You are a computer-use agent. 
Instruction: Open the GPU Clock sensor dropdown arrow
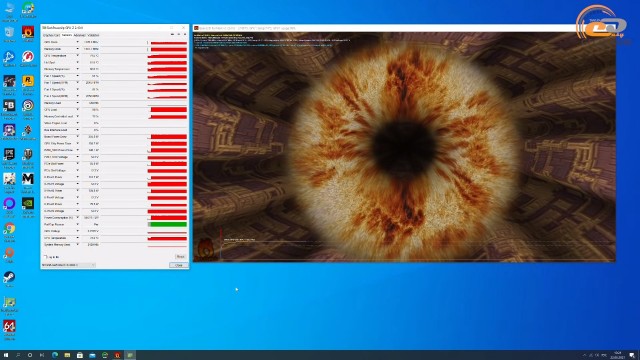click(x=78, y=42)
